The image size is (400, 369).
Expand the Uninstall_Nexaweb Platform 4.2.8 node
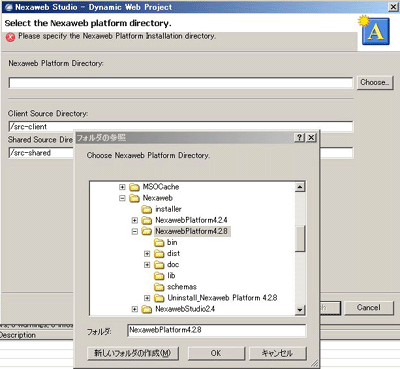147,298
